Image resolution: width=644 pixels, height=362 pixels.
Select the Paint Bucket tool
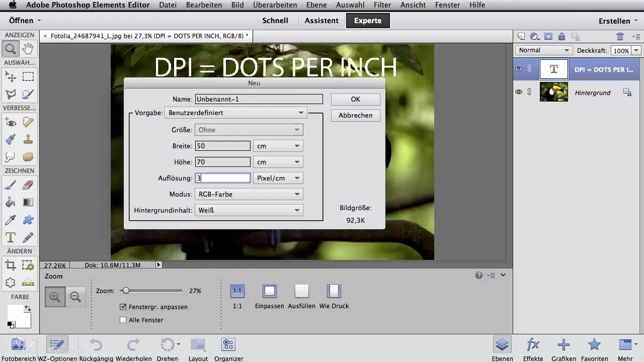coord(10,202)
